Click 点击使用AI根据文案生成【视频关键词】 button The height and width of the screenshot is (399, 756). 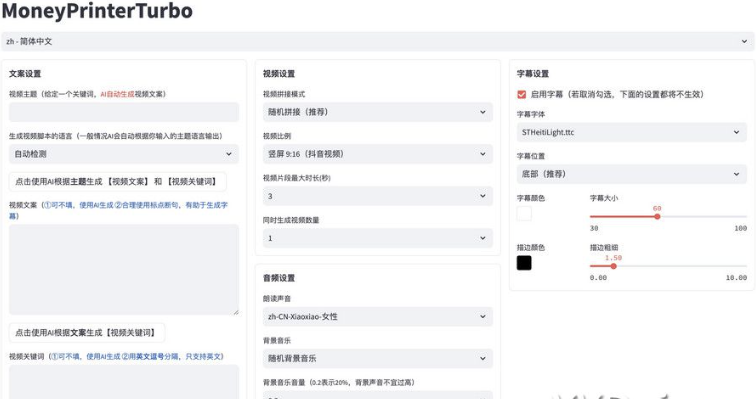coord(87,332)
